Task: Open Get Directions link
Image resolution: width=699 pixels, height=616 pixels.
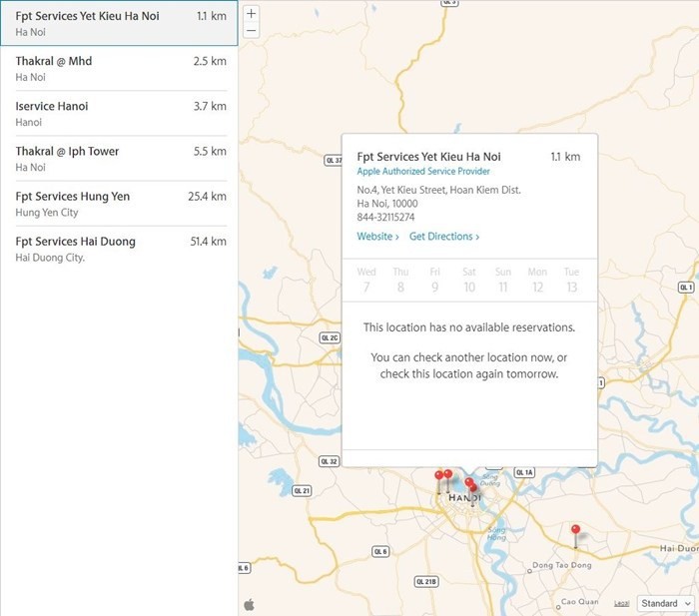Action: pos(444,237)
